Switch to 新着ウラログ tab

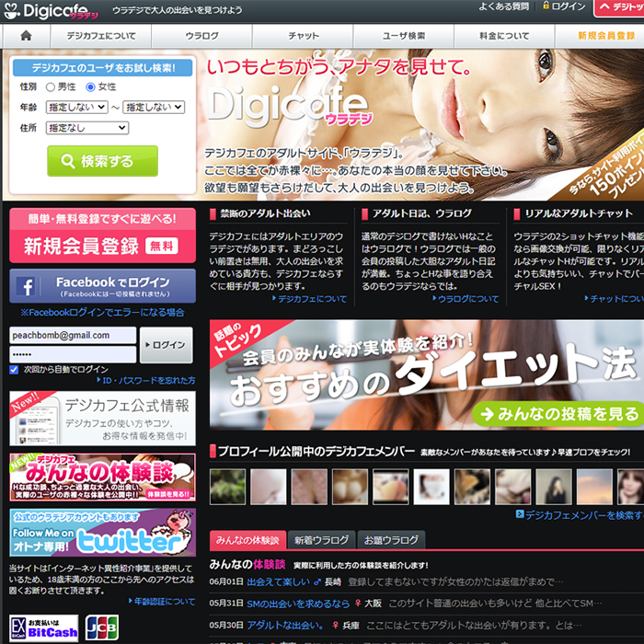[321, 540]
